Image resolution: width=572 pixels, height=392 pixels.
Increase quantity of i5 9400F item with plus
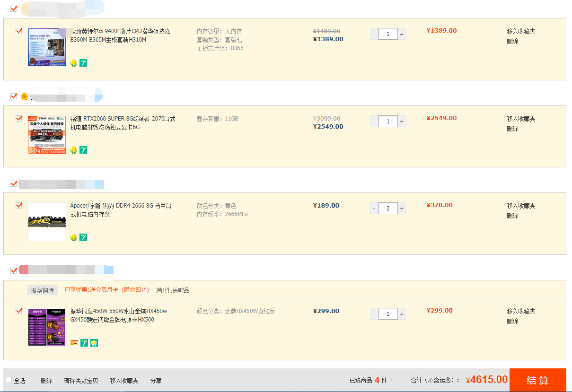pyautogui.click(x=402, y=34)
